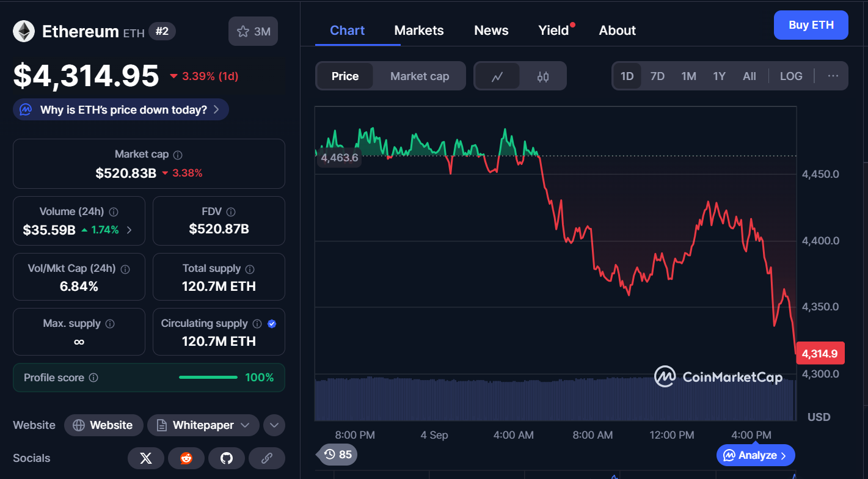Open the News tab

pos(491,31)
